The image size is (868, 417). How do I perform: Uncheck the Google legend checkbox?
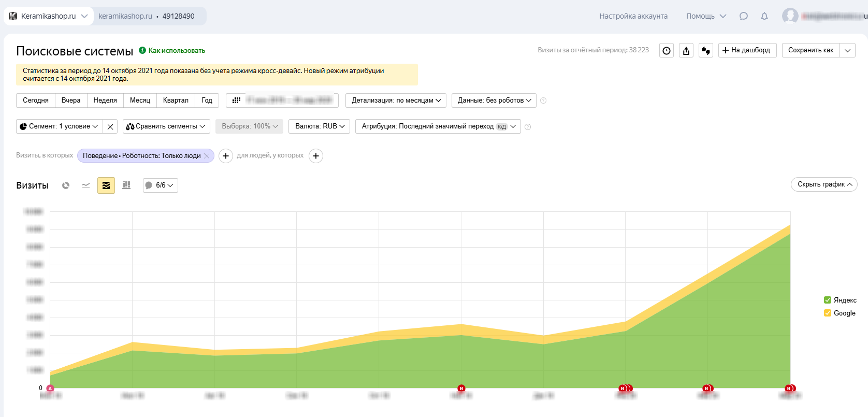[x=828, y=313]
